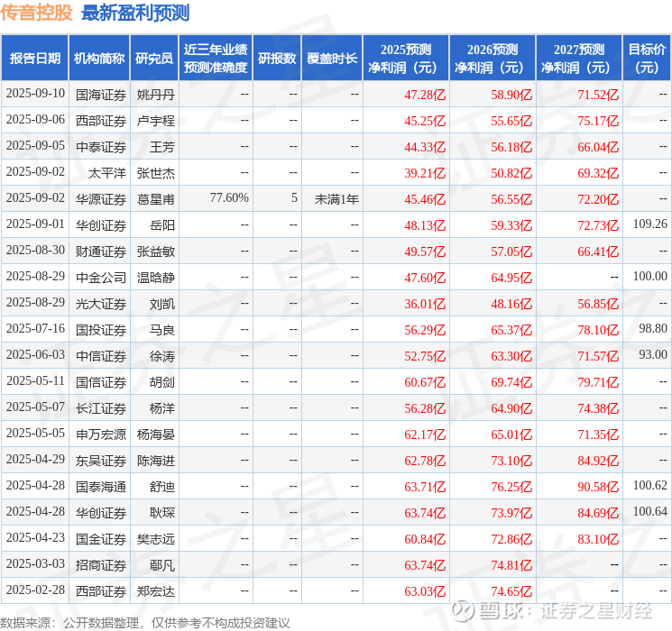Select 国泰海通 institution cell
The image size is (672, 631).
coord(101,487)
